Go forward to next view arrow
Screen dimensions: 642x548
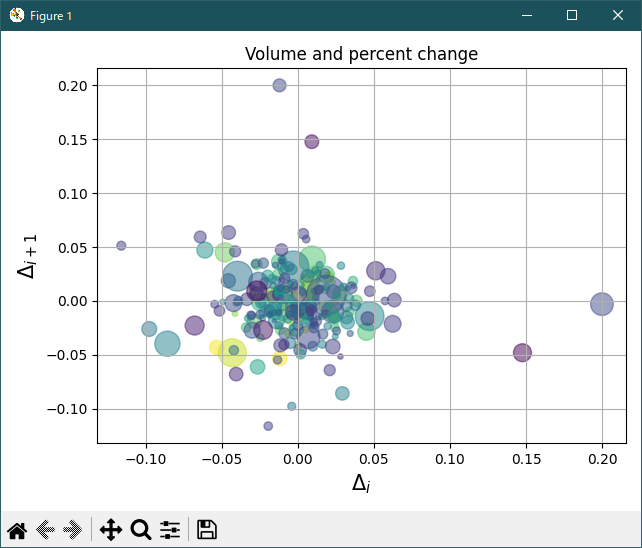[x=72, y=530]
